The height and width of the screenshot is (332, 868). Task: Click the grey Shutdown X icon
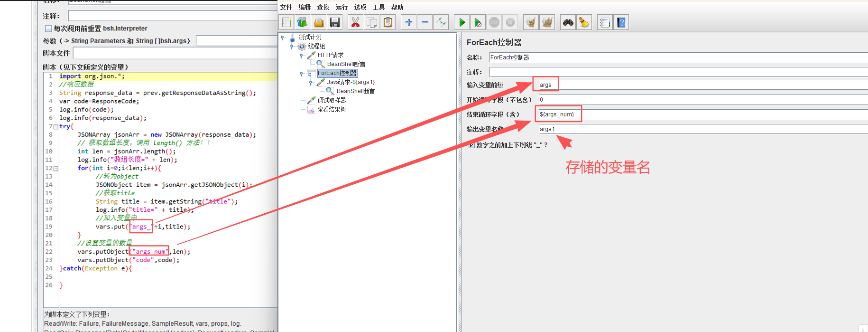510,22
